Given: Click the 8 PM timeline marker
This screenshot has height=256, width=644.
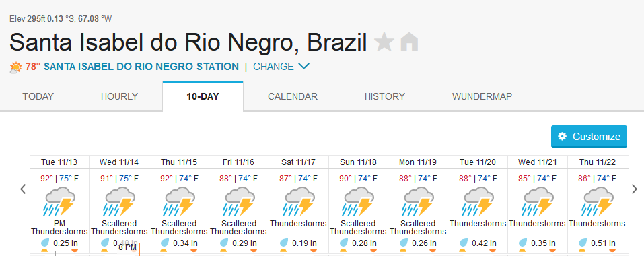Looking at the screenshot, I should 127,247.
